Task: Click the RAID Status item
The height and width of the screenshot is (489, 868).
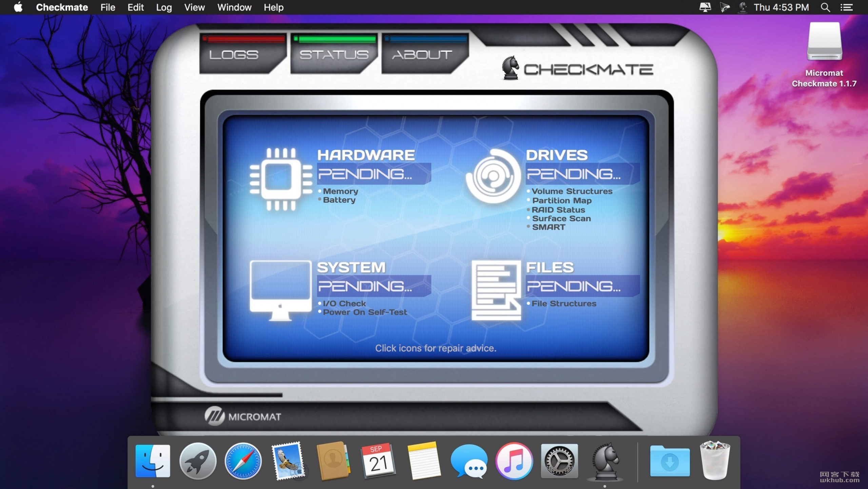Action: coord(558,210)
